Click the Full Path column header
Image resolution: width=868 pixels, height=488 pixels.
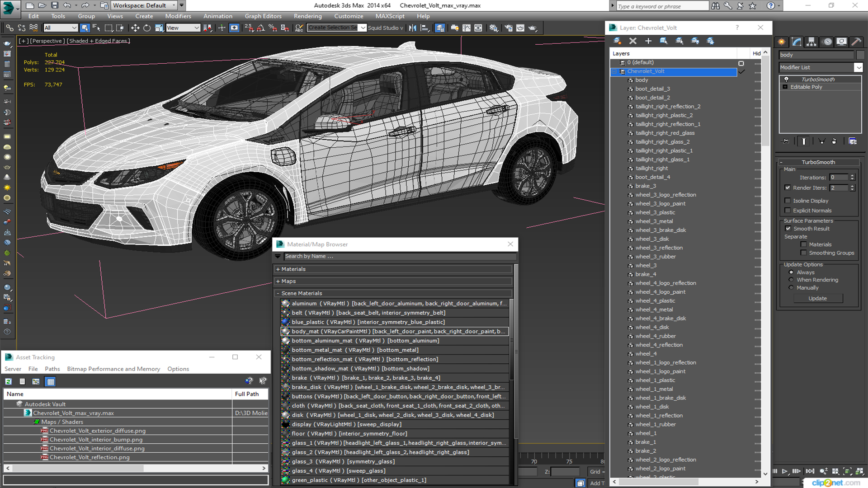click(250, 394)
